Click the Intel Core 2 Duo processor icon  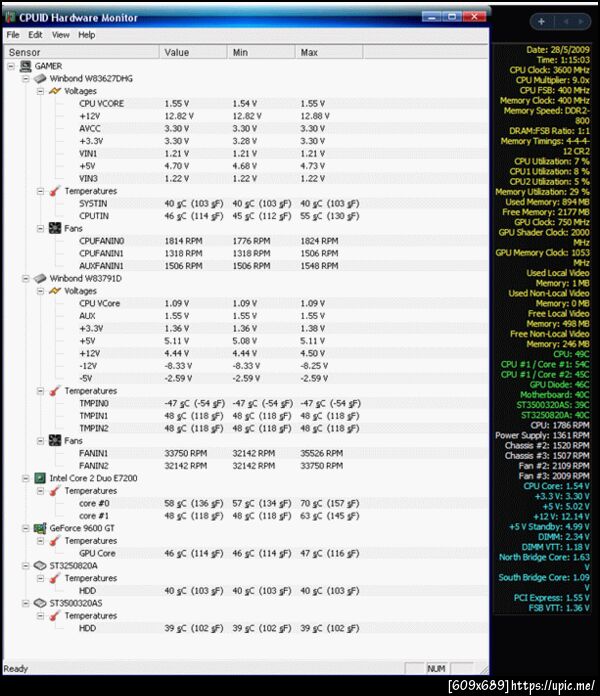(40, 478)
